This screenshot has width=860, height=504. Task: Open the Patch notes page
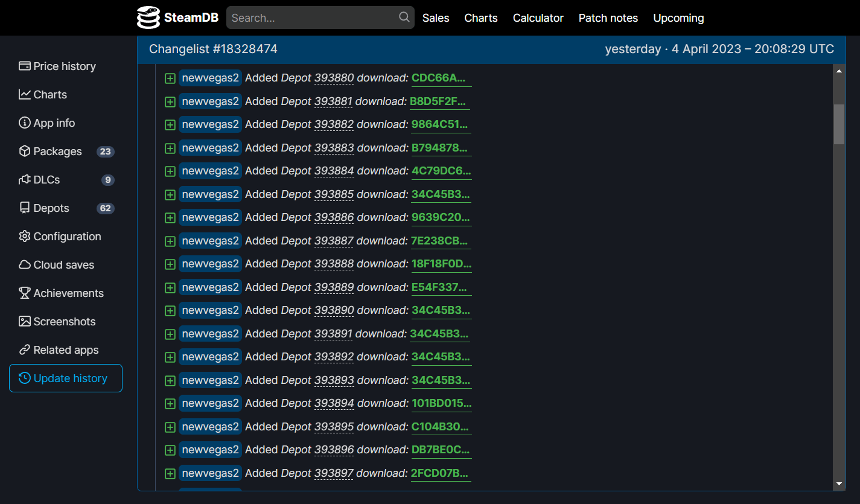coord(608,18)
